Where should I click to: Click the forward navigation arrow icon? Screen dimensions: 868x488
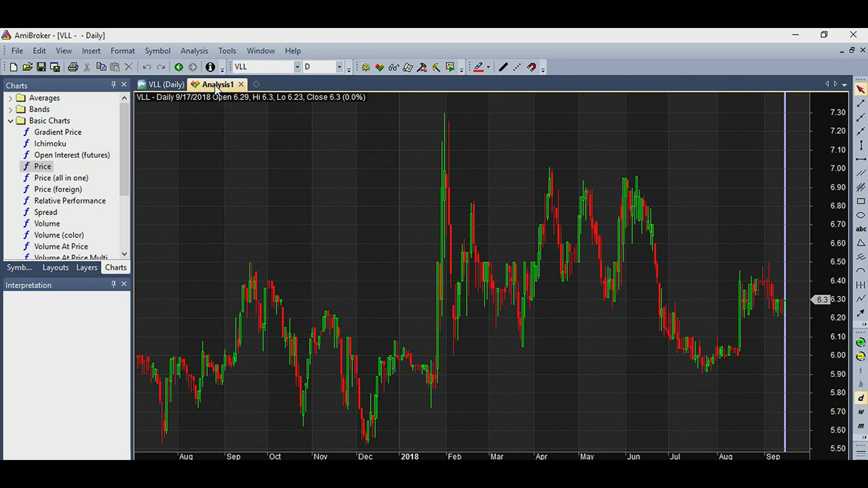coord(193,67)
